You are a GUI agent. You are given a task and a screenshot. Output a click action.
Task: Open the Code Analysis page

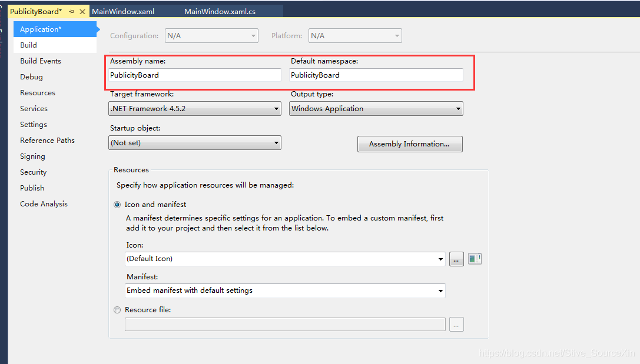(44, 204)
